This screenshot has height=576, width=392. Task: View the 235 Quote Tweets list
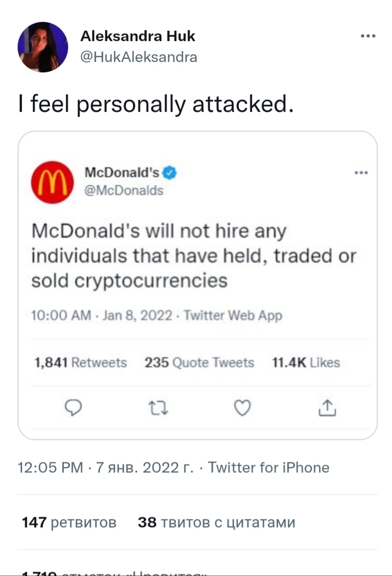point(199,362)
